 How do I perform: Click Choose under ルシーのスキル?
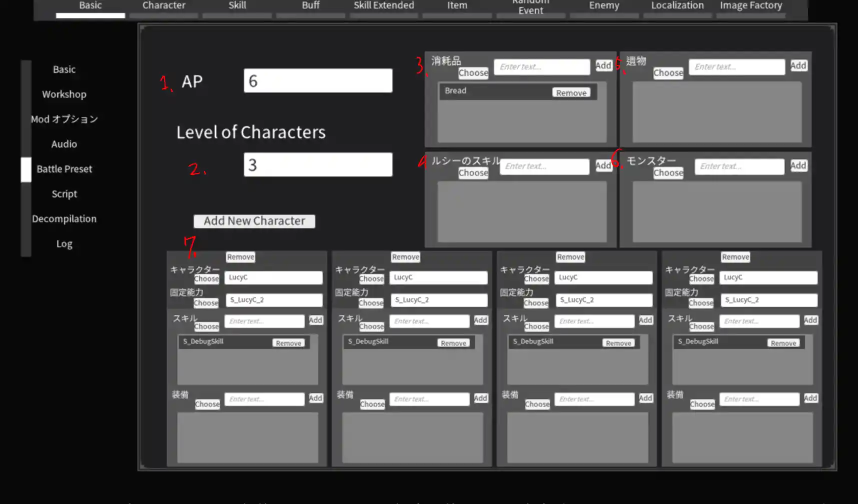click(x=473, y=173)
